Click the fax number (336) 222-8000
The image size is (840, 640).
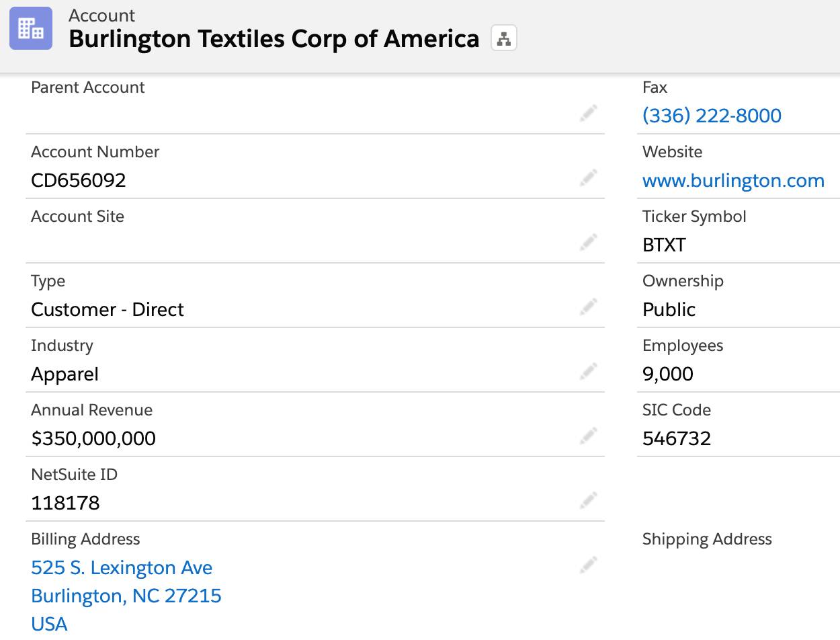[x=712, y=116]
